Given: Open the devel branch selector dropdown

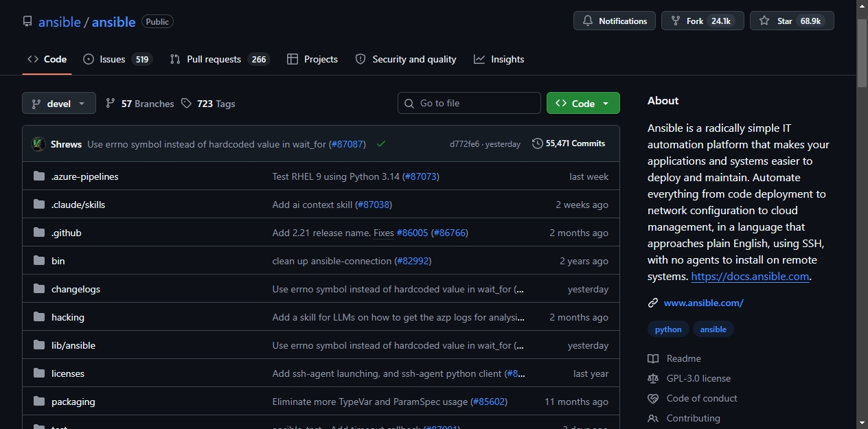Looking at the screenshot, I should (x=59, y=104).
